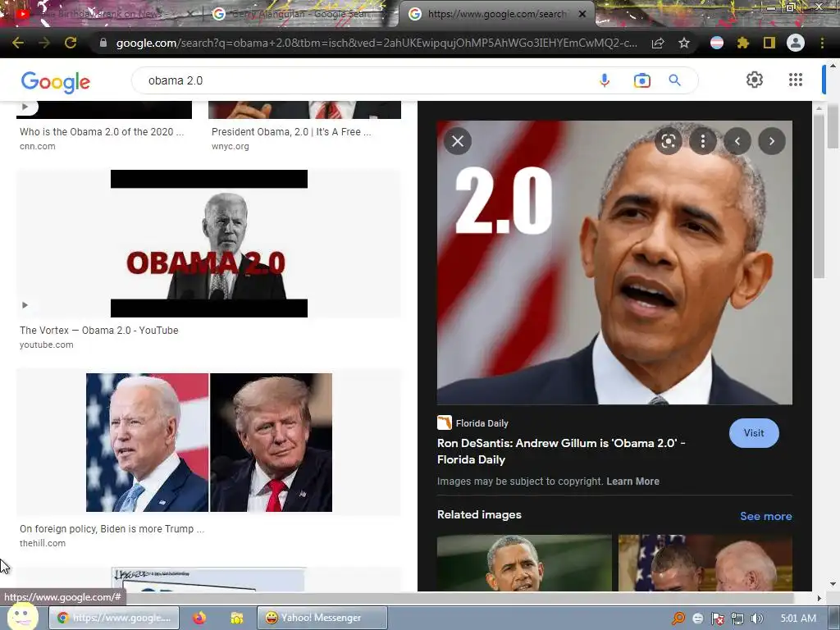Open Chrome's three-dot menu
840x630 pixels.
[822, 43]
